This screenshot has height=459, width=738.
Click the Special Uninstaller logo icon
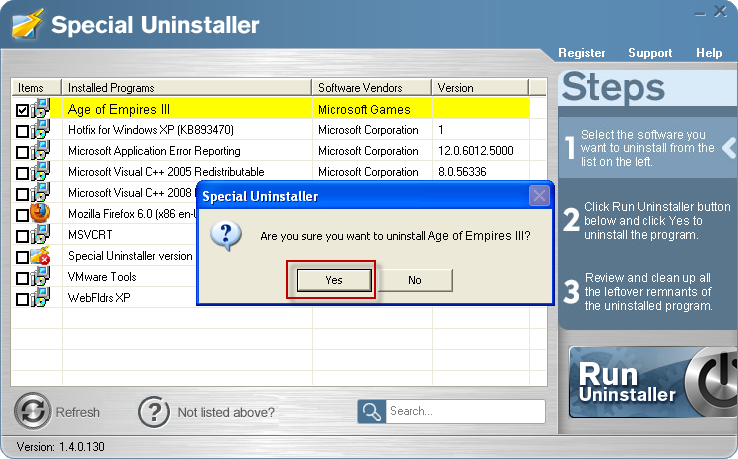[x=27, y=24]
